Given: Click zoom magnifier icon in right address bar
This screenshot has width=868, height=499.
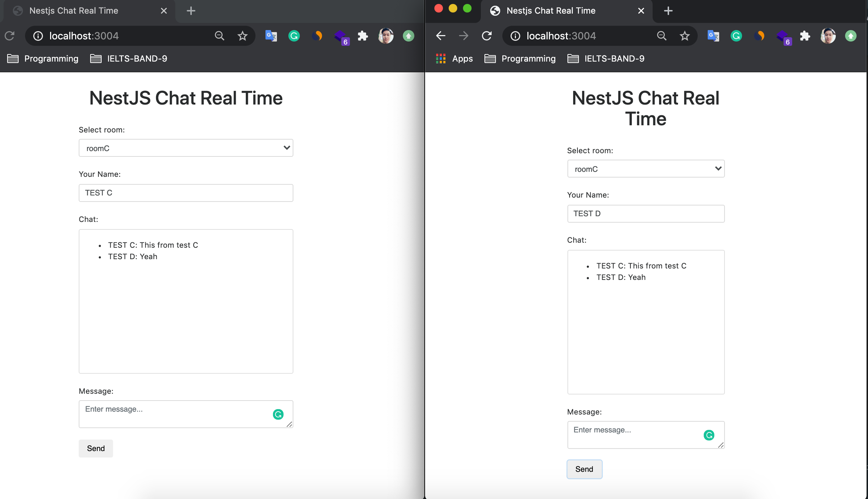Looking at the screenshot, I should tap(662, 36).
